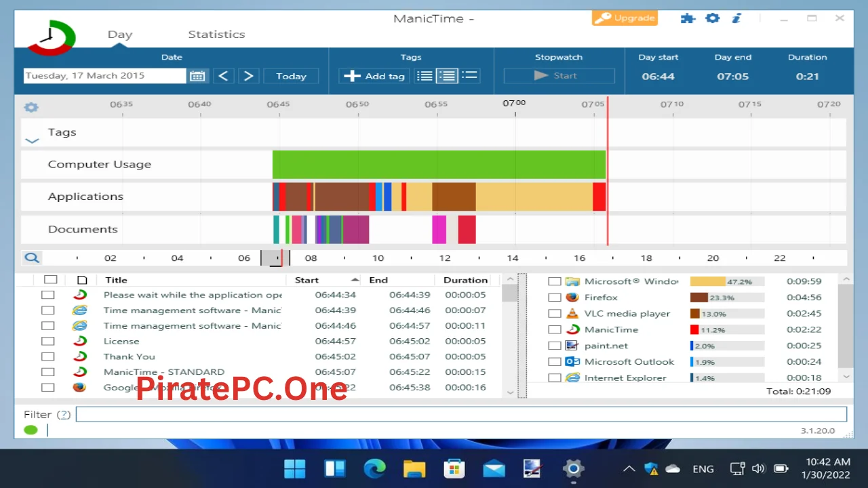Screen dimensions: 868x488
Task: Open Microsoft Store from the taskbar
Action: point(454,468)
